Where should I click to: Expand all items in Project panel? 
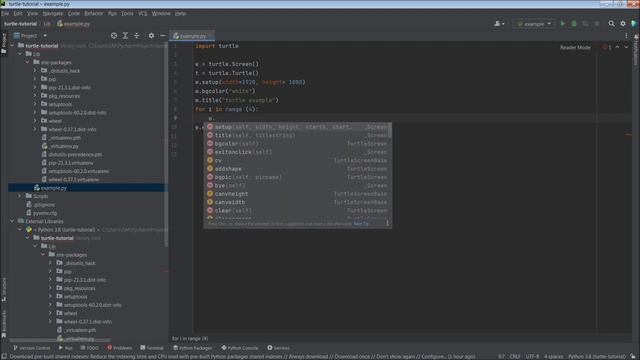tap(125, 36)
